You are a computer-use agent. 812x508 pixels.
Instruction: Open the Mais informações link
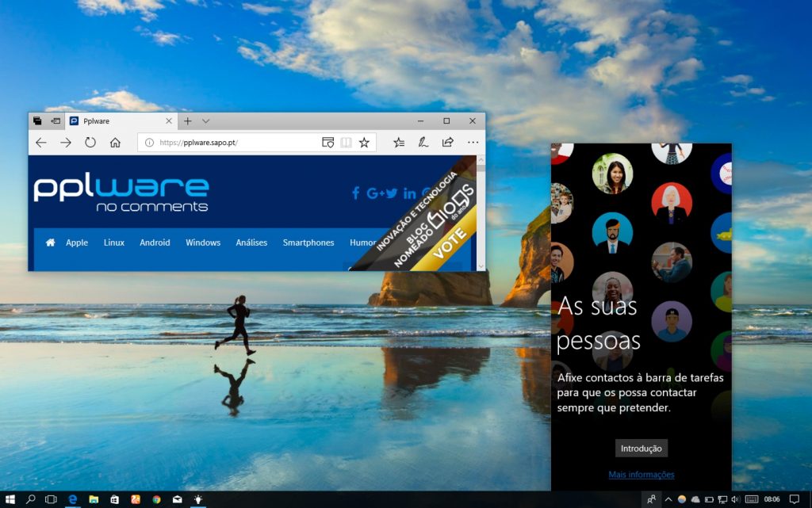[641, 474]
